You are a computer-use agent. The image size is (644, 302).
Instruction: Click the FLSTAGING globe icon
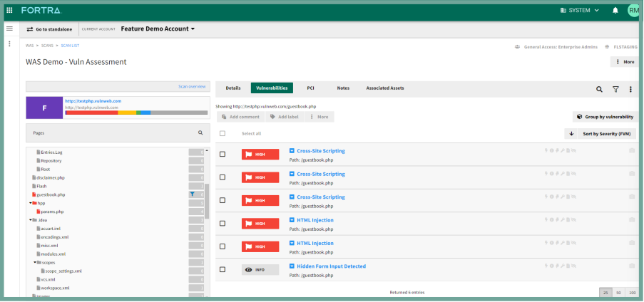(607, 47)
